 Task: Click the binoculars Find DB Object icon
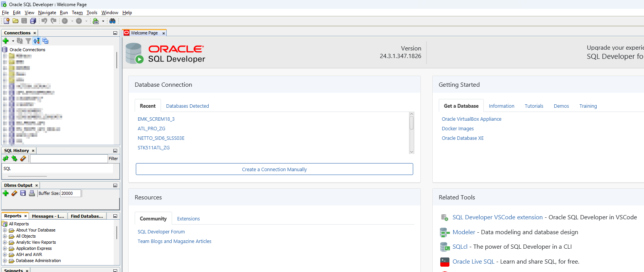pyautogui.click(x=112, y=21)
